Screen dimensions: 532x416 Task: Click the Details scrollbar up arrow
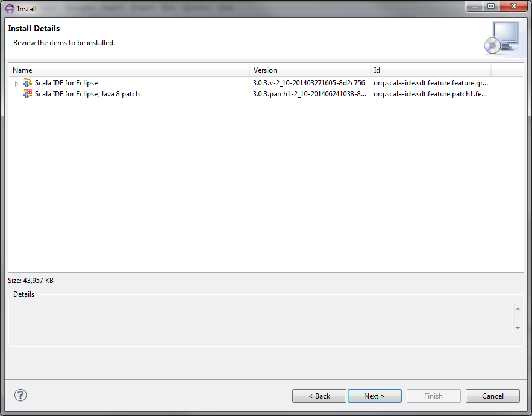point(518,308)
